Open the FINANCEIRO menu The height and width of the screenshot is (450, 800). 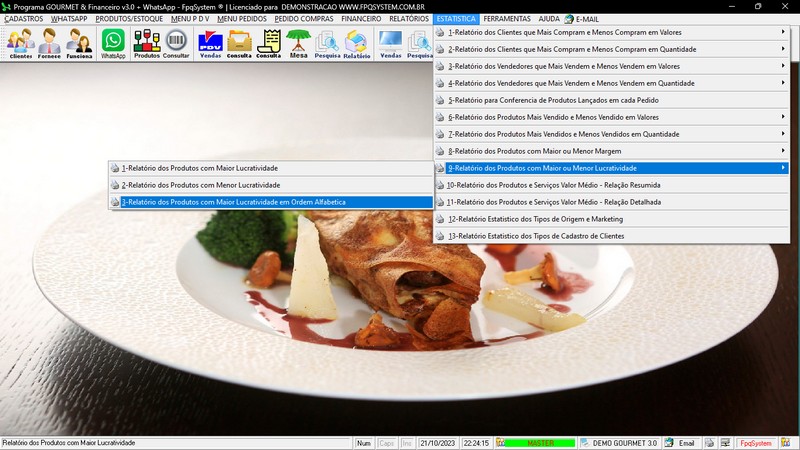pyautogui.click(x=361, y=19)
